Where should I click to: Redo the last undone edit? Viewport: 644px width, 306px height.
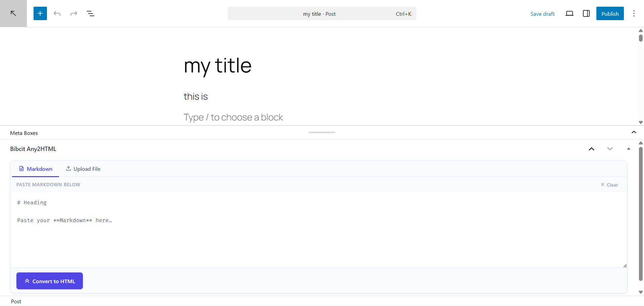pyautogui.click(x=74, y=13)
